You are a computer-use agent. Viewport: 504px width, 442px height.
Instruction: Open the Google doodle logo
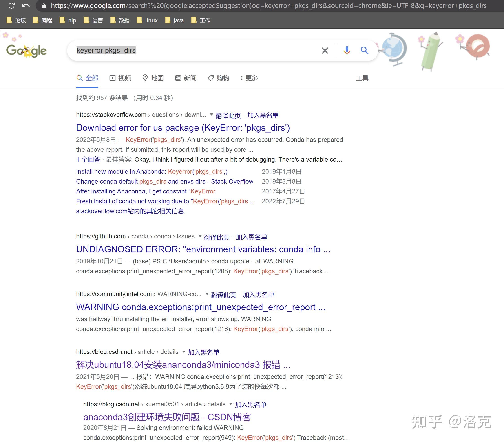pyautogui.click(x=26, y=51)
